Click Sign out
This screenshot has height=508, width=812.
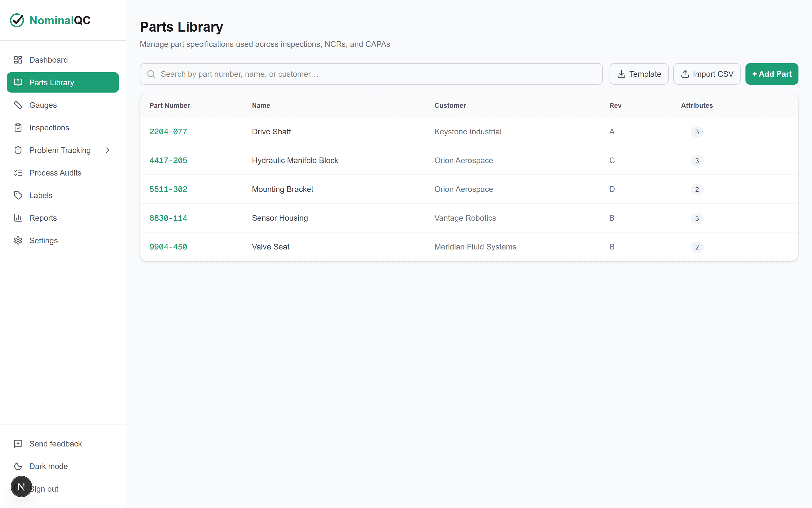(63, 489)
